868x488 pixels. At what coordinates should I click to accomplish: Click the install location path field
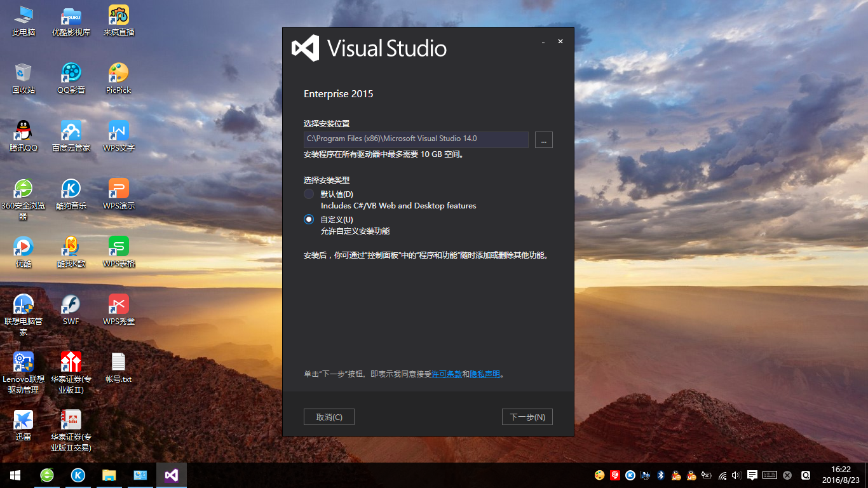point(416,139)
